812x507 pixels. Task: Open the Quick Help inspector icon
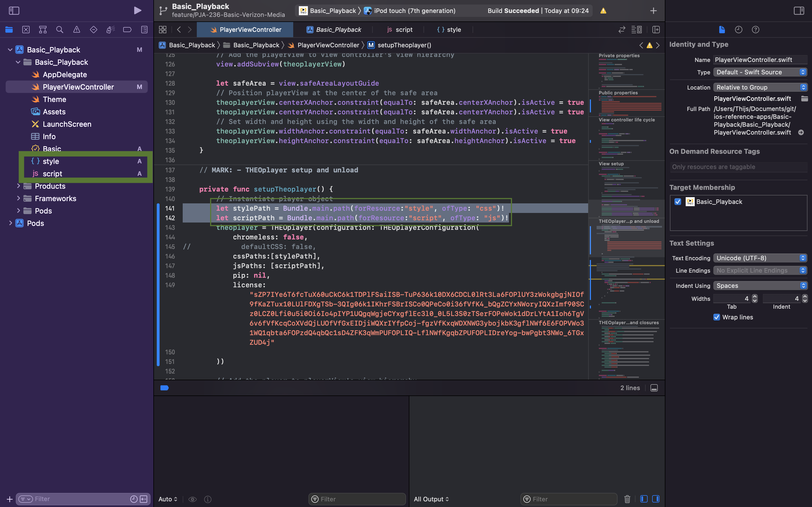(x=755, y=30)
